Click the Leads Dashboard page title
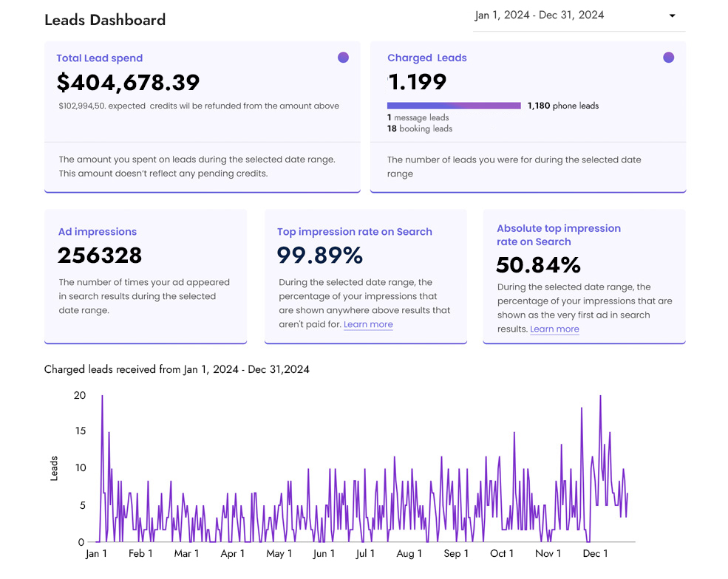The width and height of the screenshot is (728, 579). pyautogui.click(x=105, y=20)
